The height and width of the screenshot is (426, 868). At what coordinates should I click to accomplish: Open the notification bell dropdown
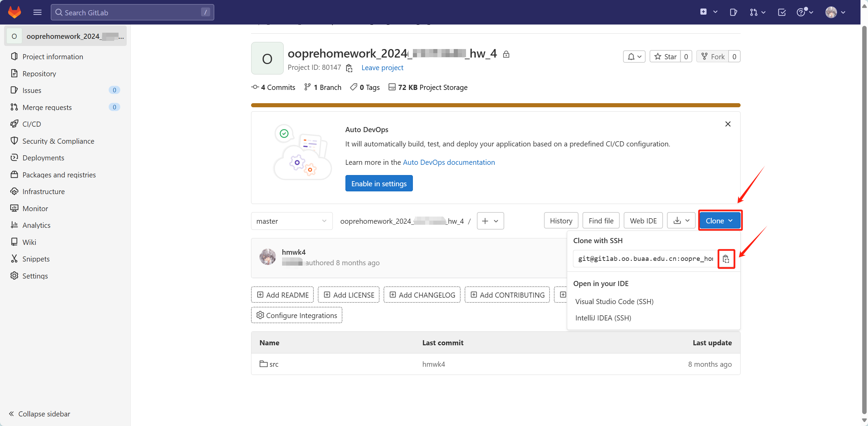pyautogui.click(x=634, y=57)
